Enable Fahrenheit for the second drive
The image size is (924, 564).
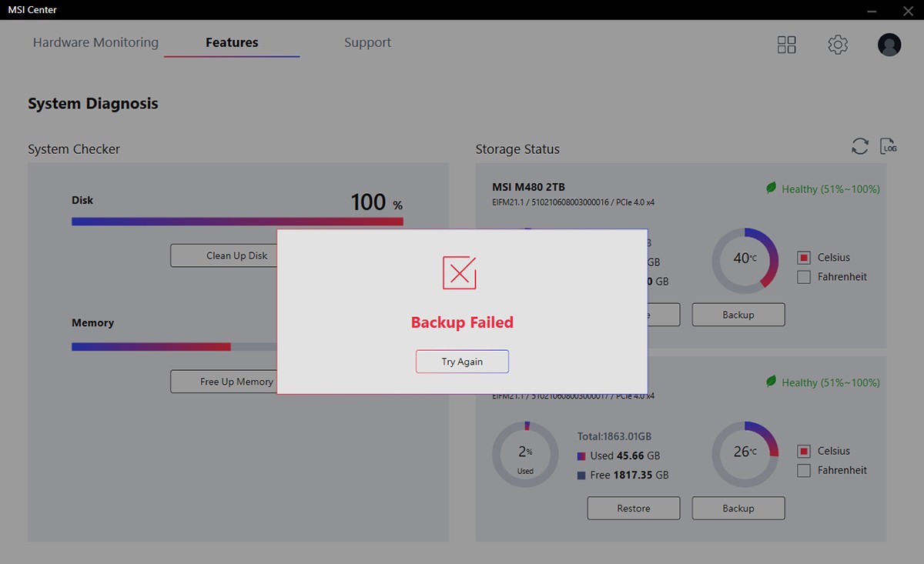804,471
